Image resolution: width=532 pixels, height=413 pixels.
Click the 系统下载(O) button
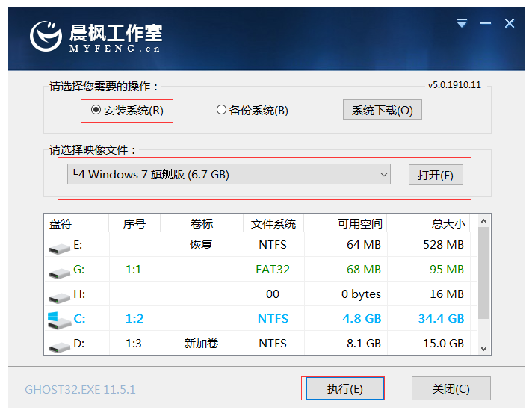[x=382, y=111]
